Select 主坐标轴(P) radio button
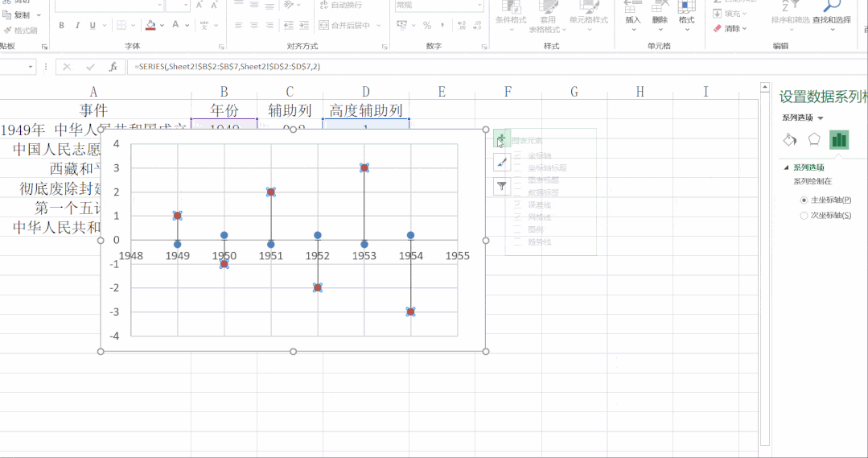868x458 pixels. (x=804, y=200)
